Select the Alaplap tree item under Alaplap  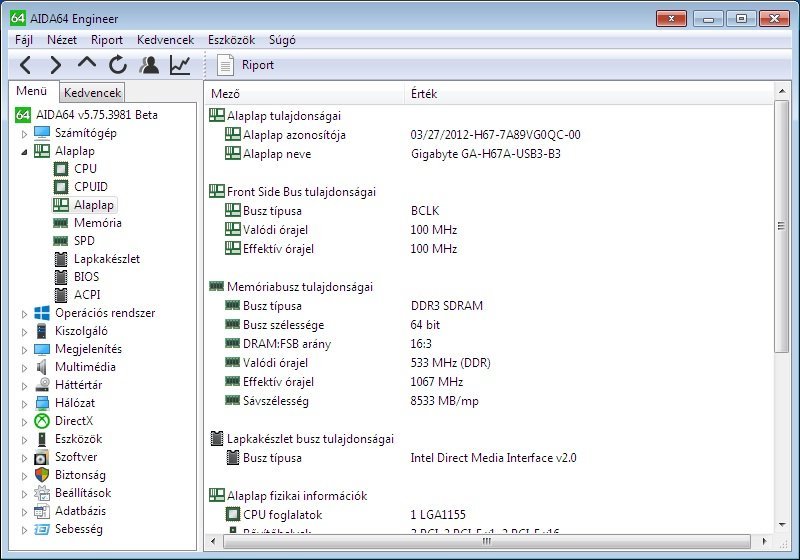[93, 205]
